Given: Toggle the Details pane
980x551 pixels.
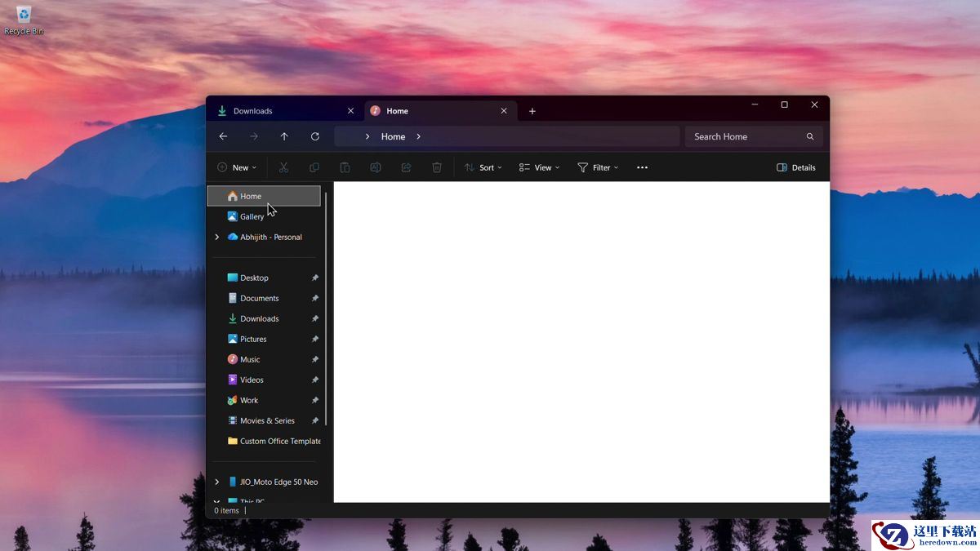Looking at the screenshot, I should pos(795,167).
